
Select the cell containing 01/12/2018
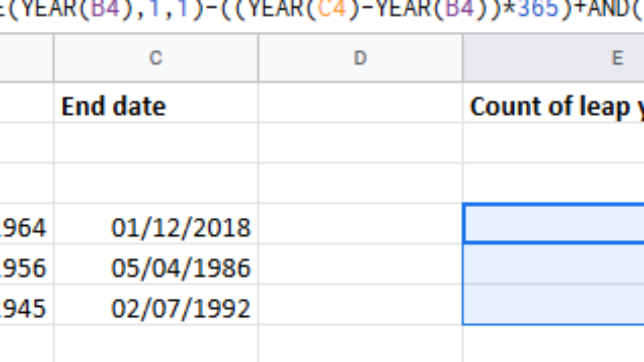pos(156,228)
